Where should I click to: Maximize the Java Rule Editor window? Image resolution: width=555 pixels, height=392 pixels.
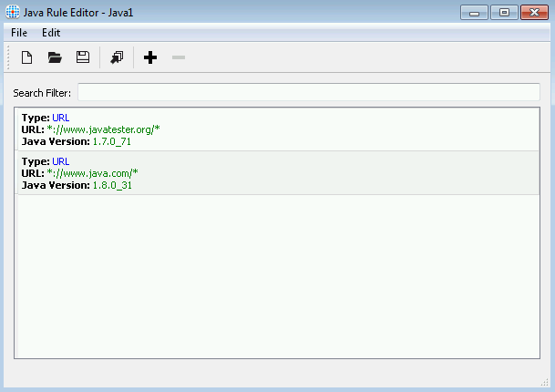pos(504,13)
